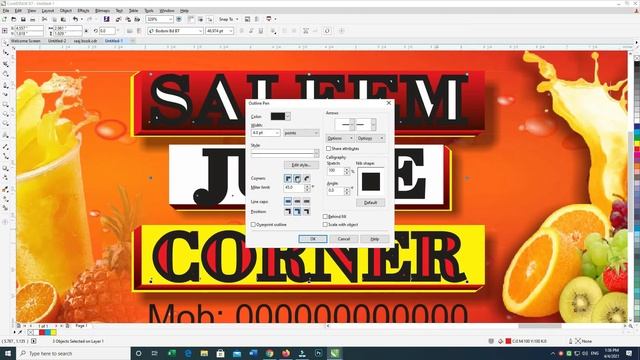Click Cancel in Outline Pen dialog

click(x=344, y=239)
